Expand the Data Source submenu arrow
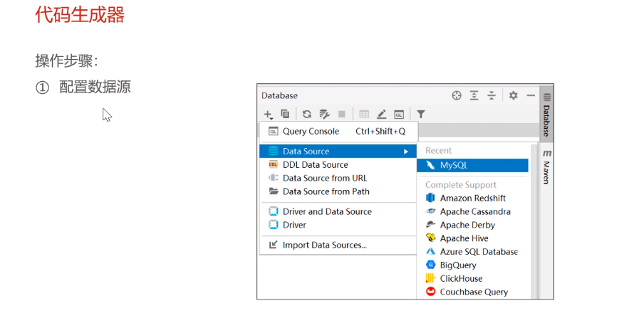Viewport: 644px width, 318px height. coord(406,152)
